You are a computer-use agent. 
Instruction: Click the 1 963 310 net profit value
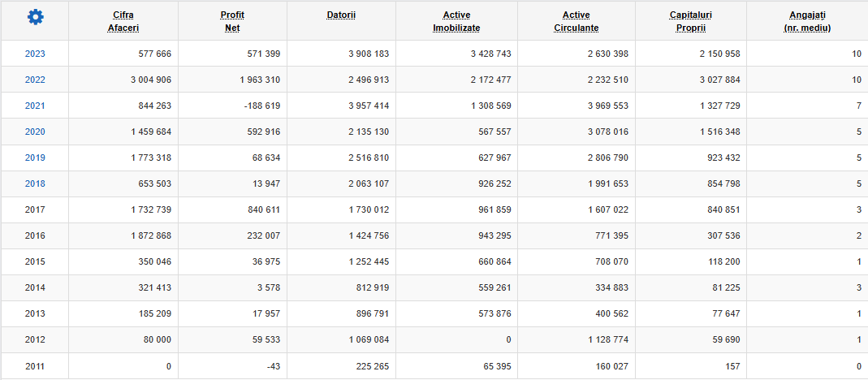coord(260,80)
